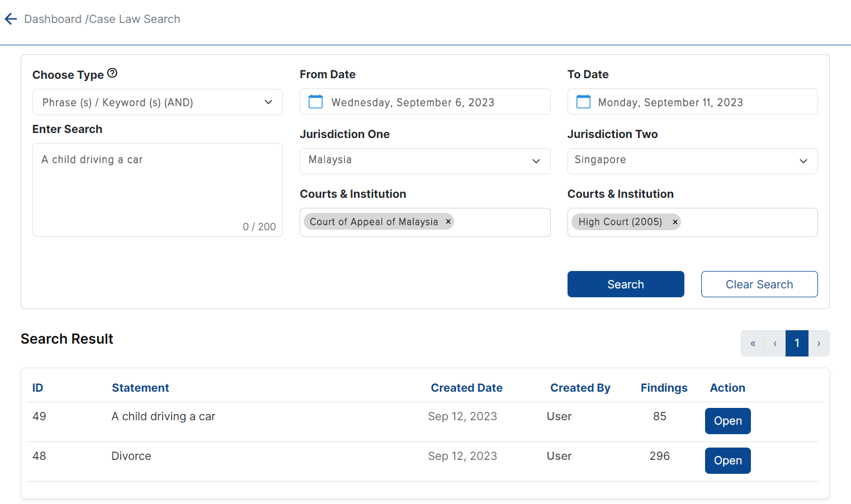Click ID cell 49
851x504 pixels.
[39, 416]
